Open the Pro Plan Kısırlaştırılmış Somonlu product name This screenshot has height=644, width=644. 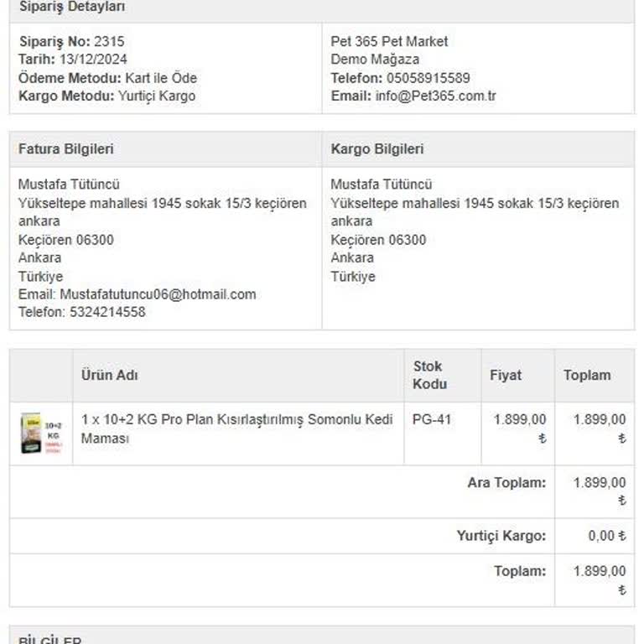click(236, 428)
